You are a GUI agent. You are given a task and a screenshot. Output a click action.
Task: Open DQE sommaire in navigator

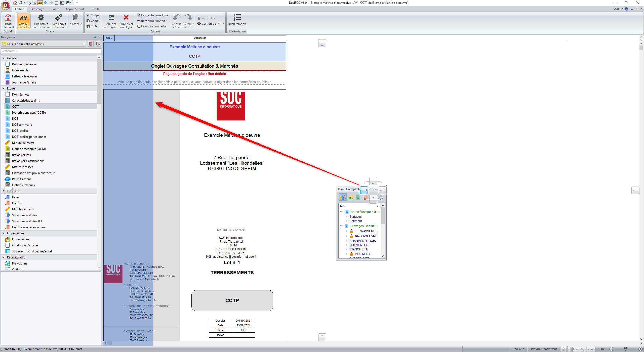(22, 125)
